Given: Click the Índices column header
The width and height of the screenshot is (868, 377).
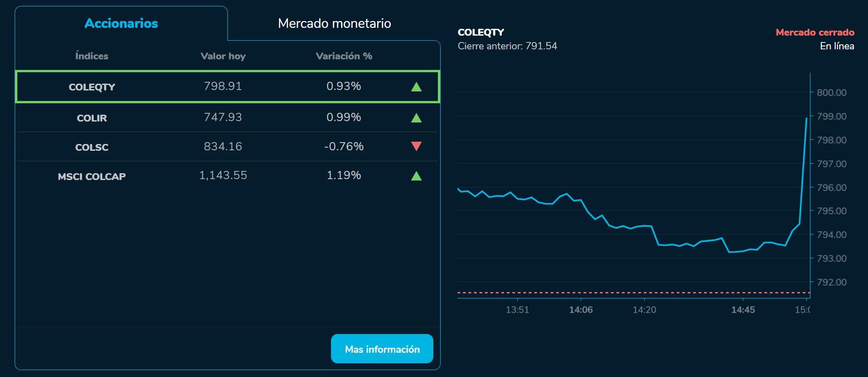Looking at the screenshot, I should coord(92,56).
